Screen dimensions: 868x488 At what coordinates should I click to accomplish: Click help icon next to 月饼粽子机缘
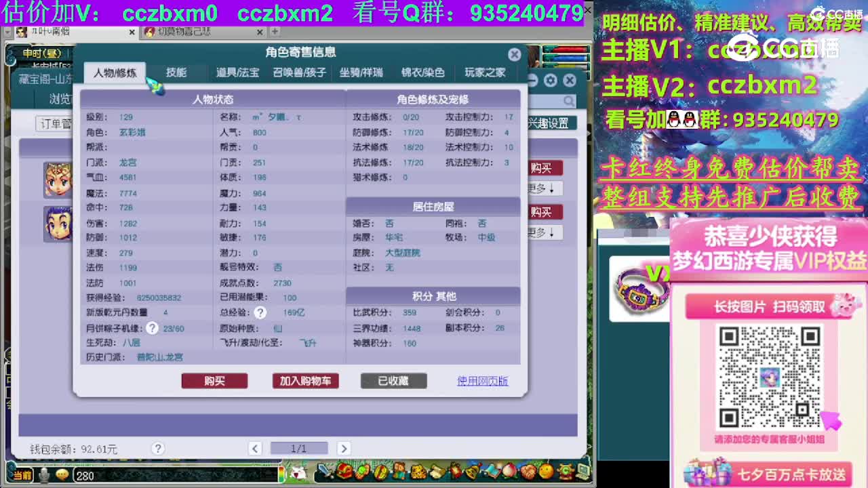[153, 328]
